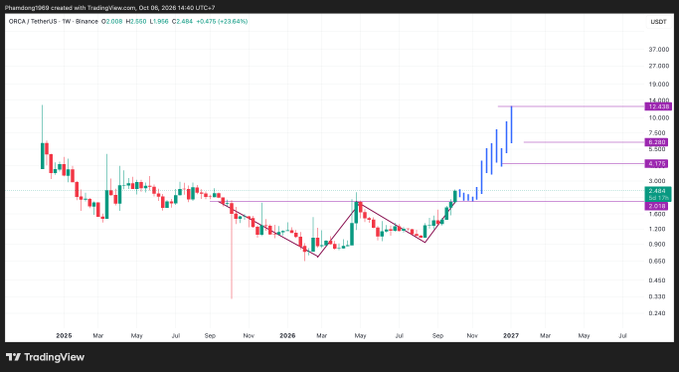679x372 pixels.
Task: Click the 10.000 price axis label
Action: coord(659,118)
